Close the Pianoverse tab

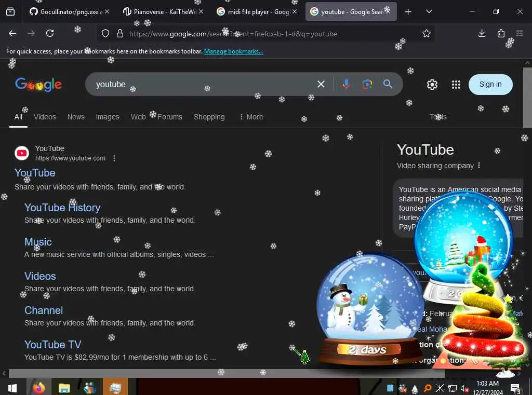[201, 11]
